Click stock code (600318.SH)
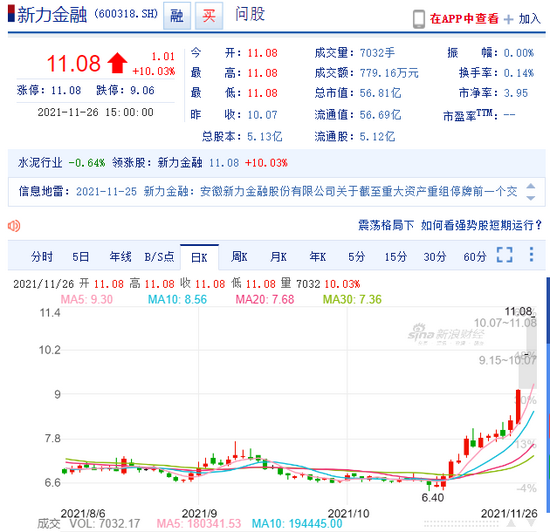550x532 pixels. coord(126,14)
